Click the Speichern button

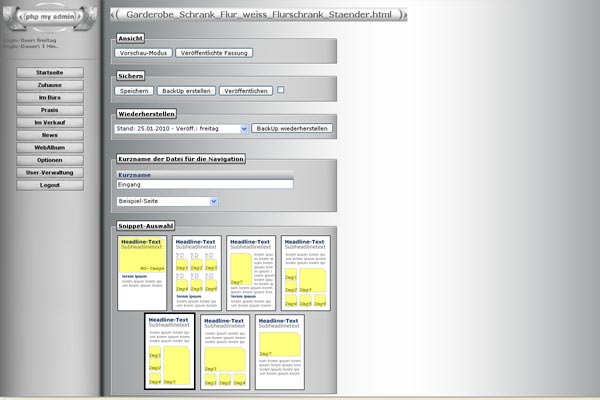pyautogui.click(x=134, y=91)
